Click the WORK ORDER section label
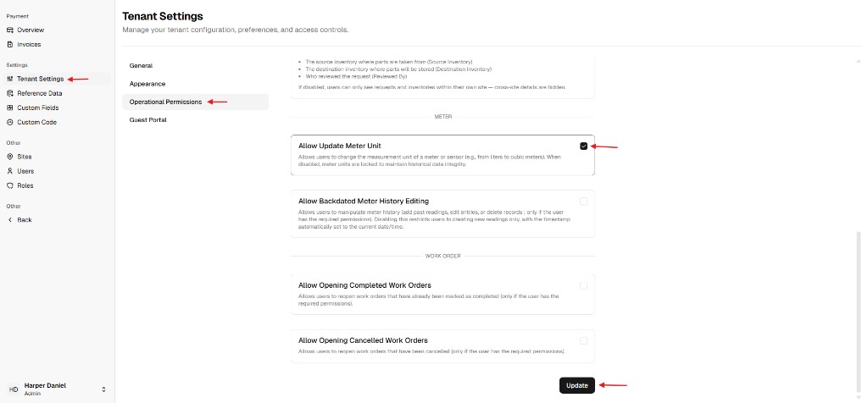868x403 pixels. point(442,256)
